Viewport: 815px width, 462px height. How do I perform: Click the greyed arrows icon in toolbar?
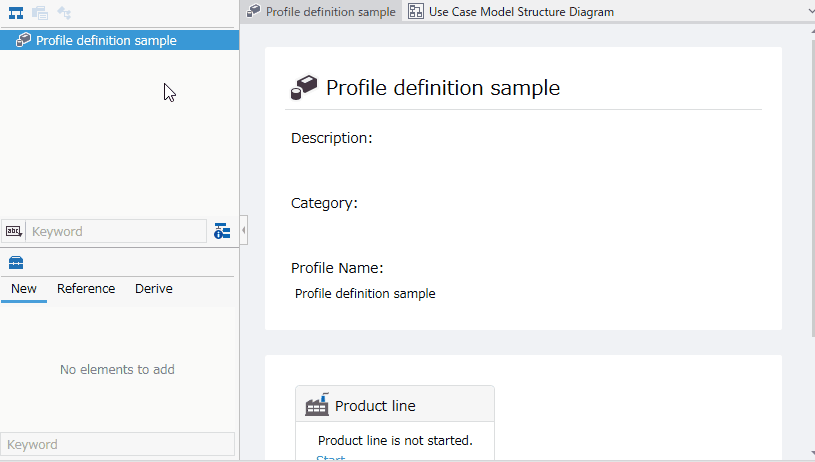click(64, 13)
